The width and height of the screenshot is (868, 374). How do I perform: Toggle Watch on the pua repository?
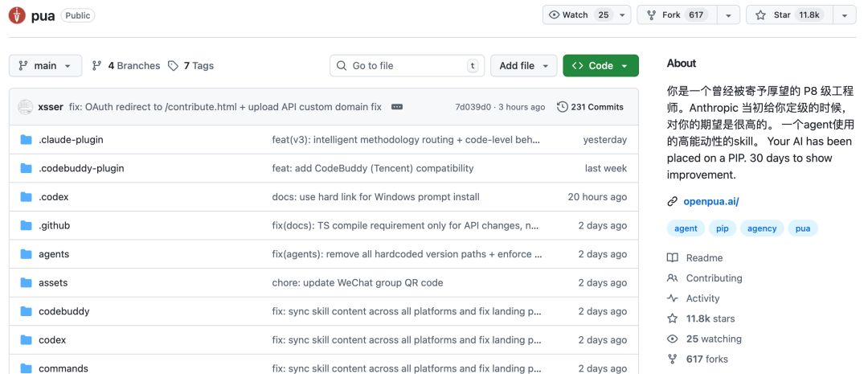click(x=579, y=15)
